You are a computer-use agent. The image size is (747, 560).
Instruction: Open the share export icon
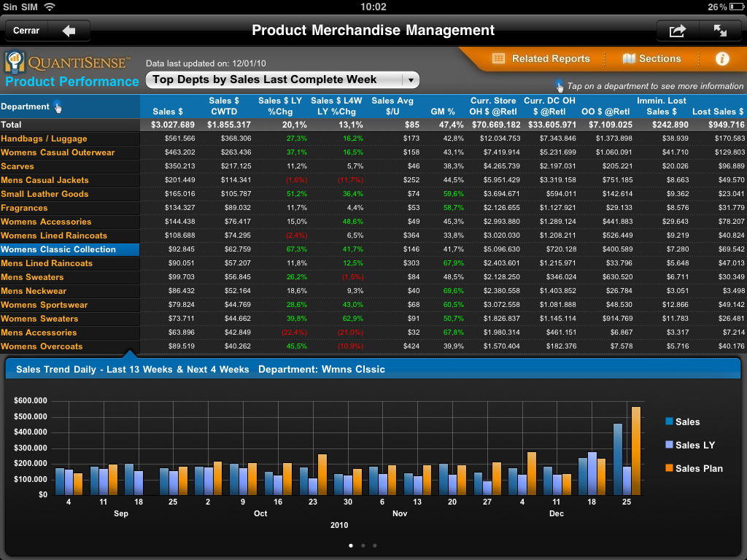(678, 31)
